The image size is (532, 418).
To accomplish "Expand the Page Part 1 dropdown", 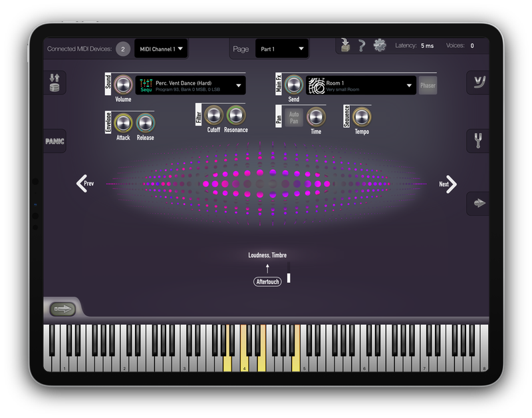I will (282, 49).
